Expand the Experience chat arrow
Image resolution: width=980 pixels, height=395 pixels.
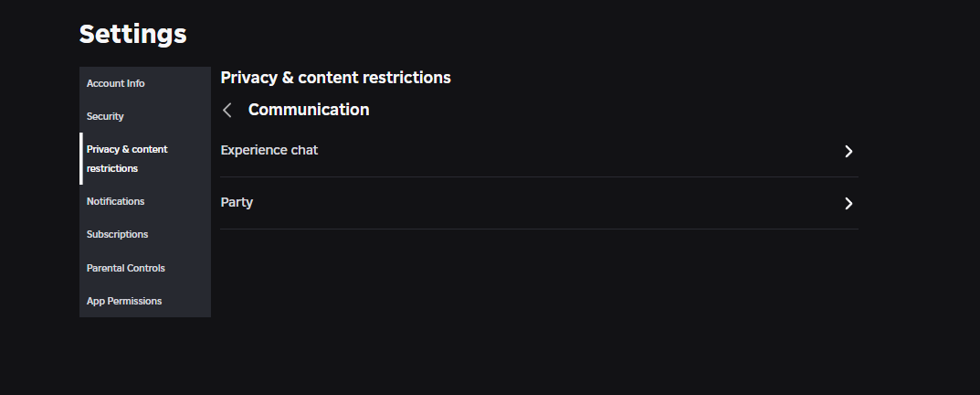(848, 151)
